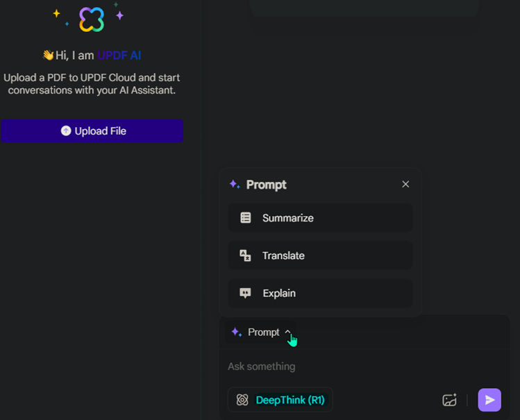This screenshot has height=420, width=520.
Task: Click the Upload File button
Action: (92, 131)
